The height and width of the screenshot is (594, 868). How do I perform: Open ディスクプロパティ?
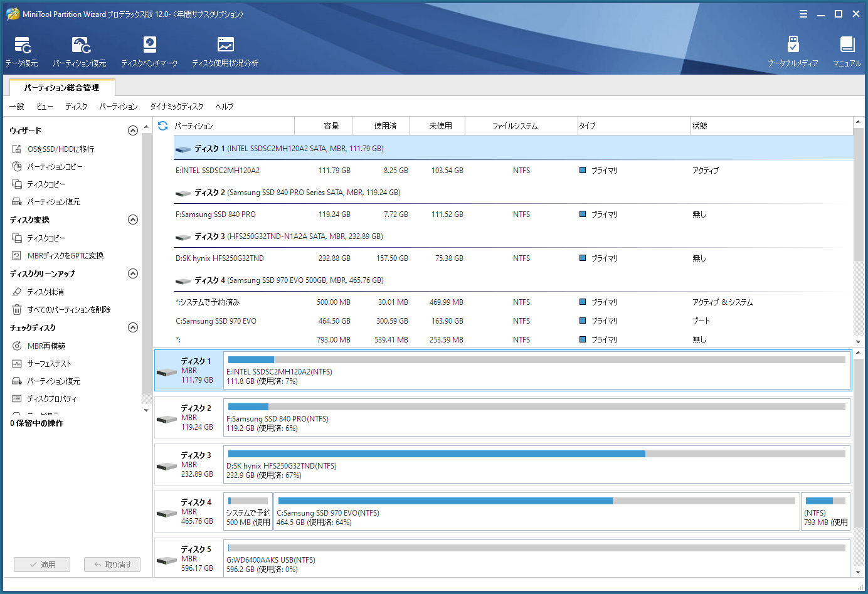[45, 398]
